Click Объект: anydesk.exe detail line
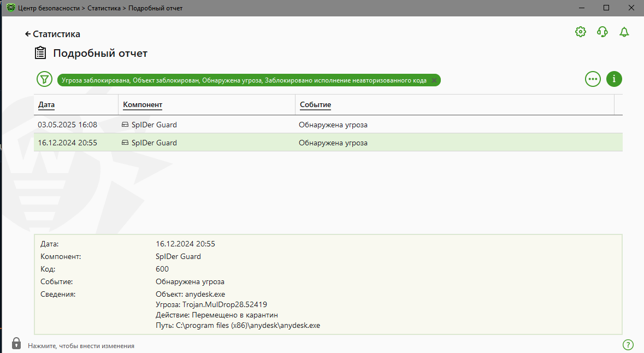Viewport: 644px width, 353px height. coord(190,294)
